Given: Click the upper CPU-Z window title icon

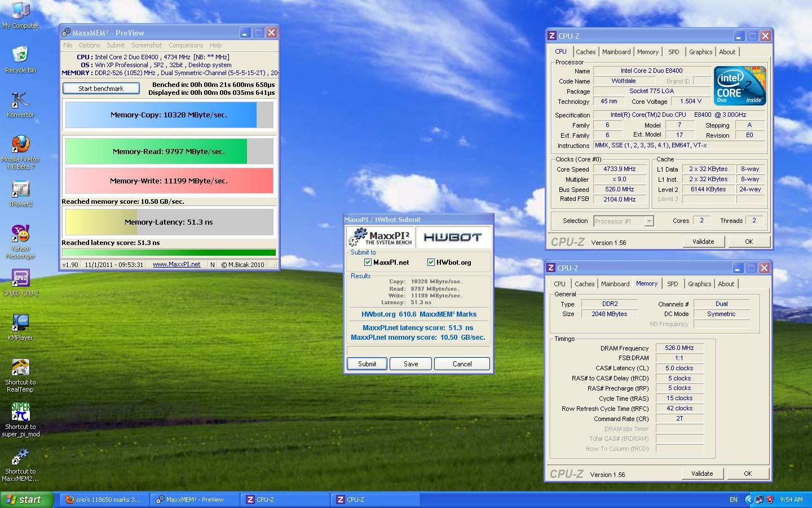Looking at the screenshot, I should click(551, 36).
